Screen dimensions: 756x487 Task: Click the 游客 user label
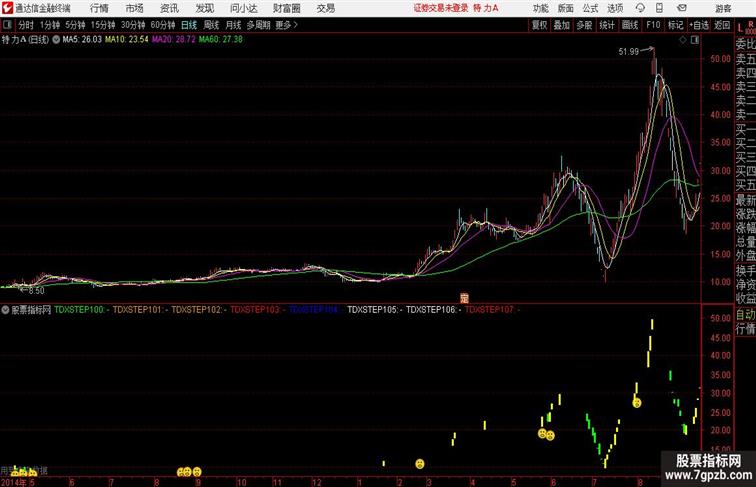(723, 8)
